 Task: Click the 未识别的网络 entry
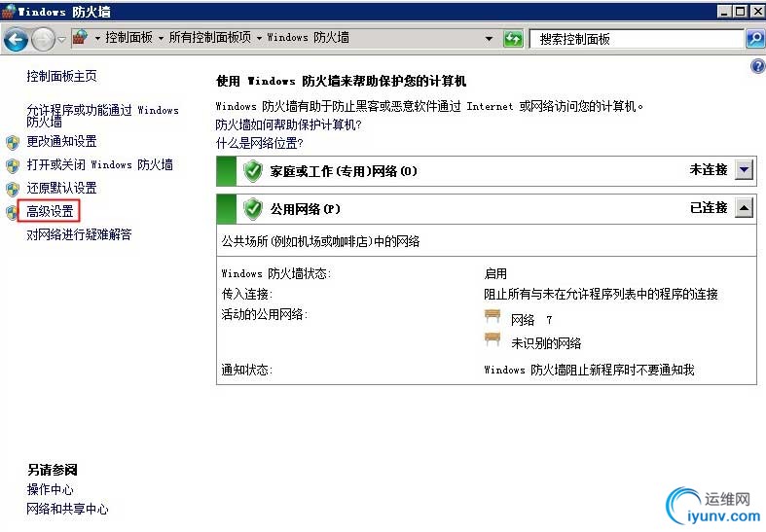click(x=546, y=343)
